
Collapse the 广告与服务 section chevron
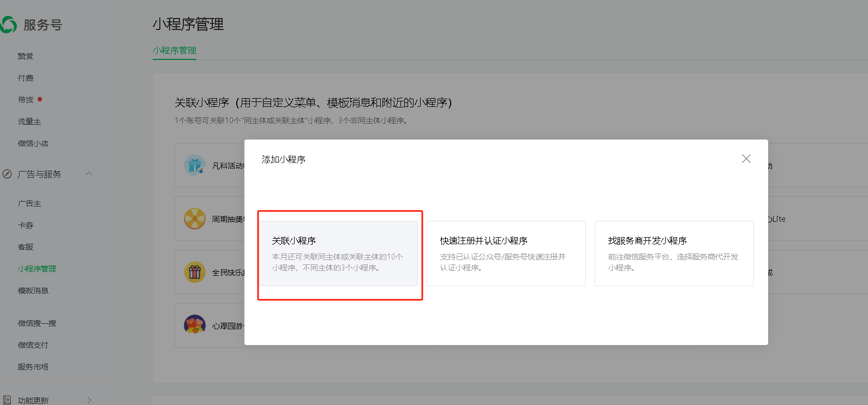pos(89,174)
